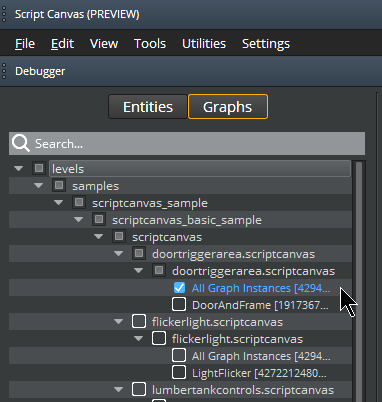Viewport: 382px width, 402px height.
Task: Collapse the scriptcanvas_sample node
Action: point(59,202)
